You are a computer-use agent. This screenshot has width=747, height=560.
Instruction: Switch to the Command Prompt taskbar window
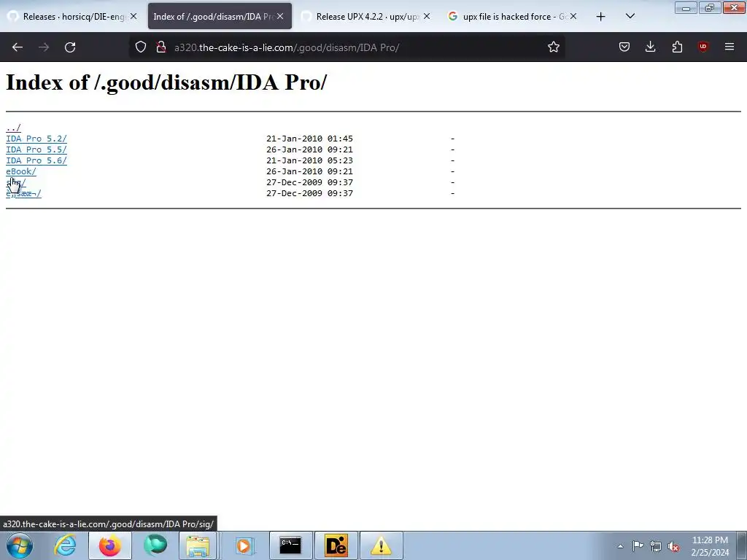(291, 545)
